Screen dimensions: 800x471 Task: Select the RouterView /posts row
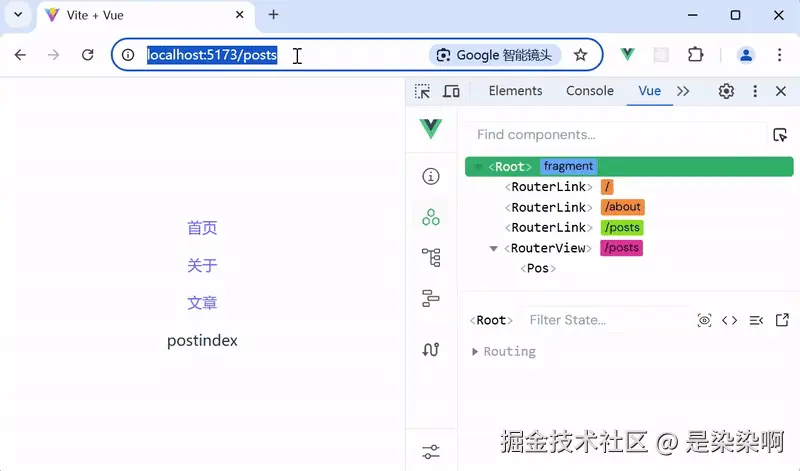click(629, 248)
